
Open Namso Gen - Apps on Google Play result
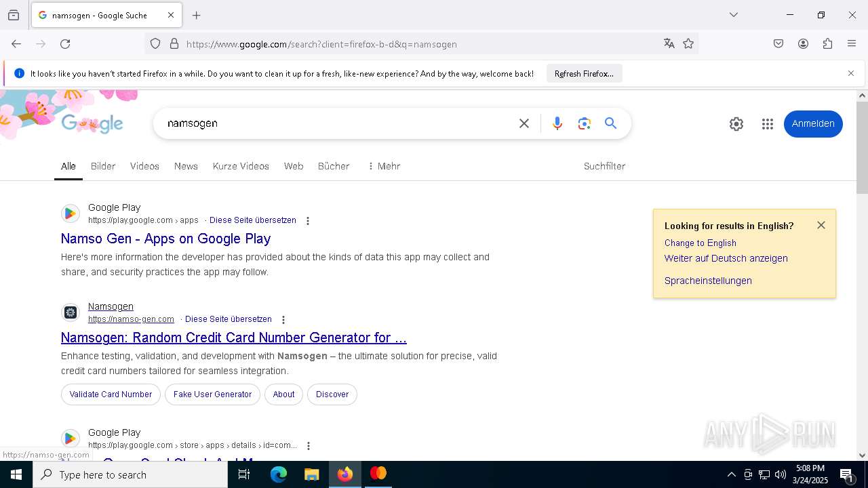(165, 239)
